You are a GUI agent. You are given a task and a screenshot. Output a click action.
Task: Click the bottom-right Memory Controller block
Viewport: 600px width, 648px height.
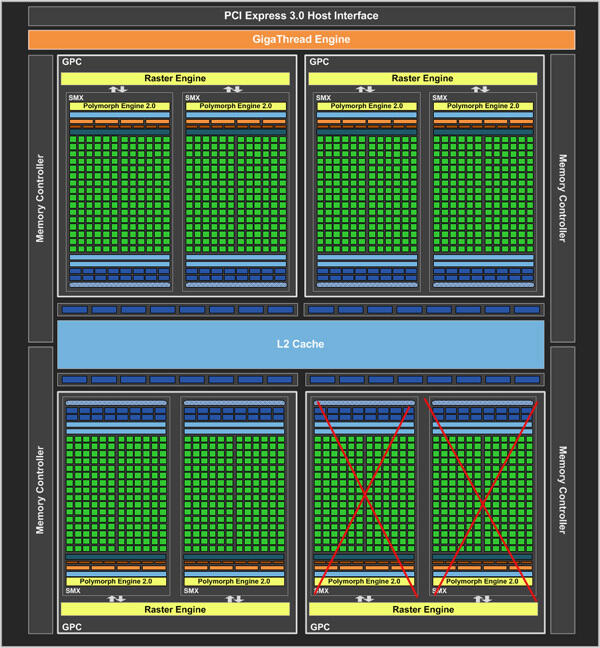pos(563,490)
